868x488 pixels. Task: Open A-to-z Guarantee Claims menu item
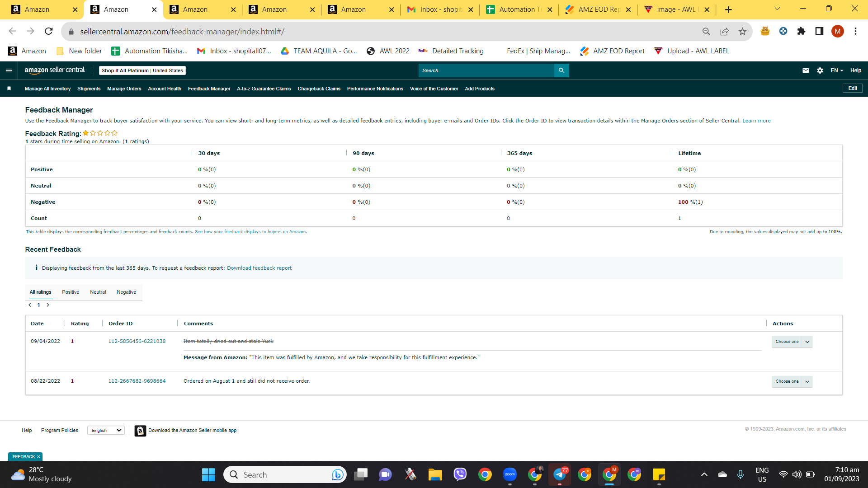click(x=264, y=89)
